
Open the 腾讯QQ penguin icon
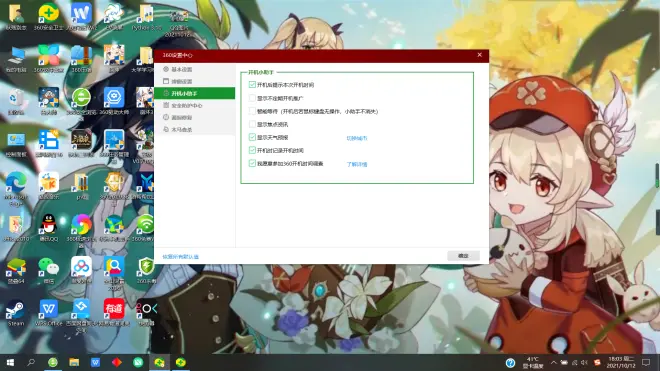pos(48,227)
